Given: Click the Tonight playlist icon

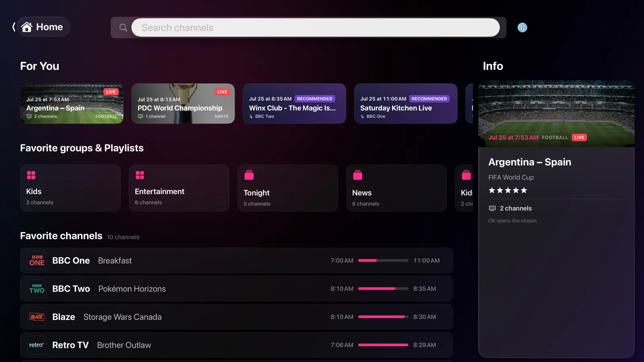Looking at the screenshot, I should coord(249,175).
